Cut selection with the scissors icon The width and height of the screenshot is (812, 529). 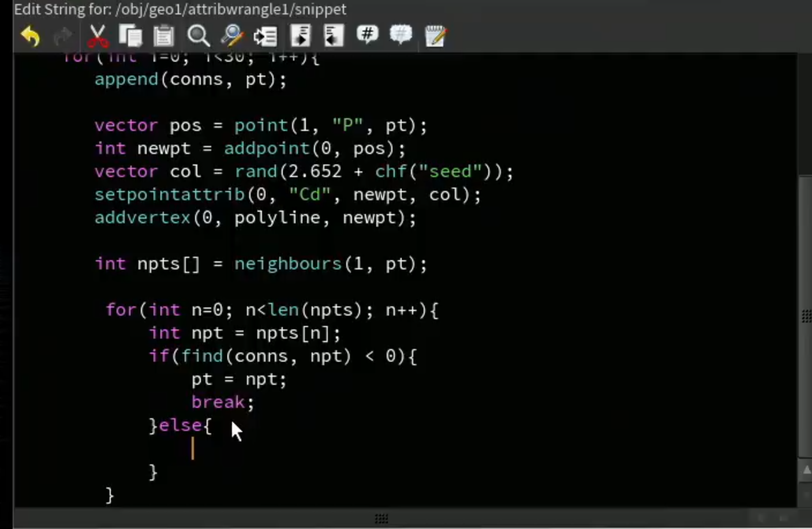97,36
